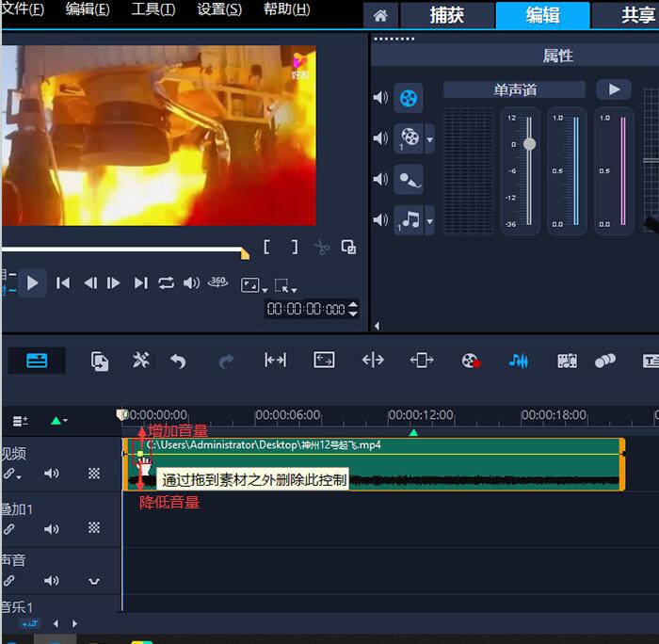The image size is (659, 644).
Task: Expand the overlay track number dropdown
Action: tap(430, 138)
